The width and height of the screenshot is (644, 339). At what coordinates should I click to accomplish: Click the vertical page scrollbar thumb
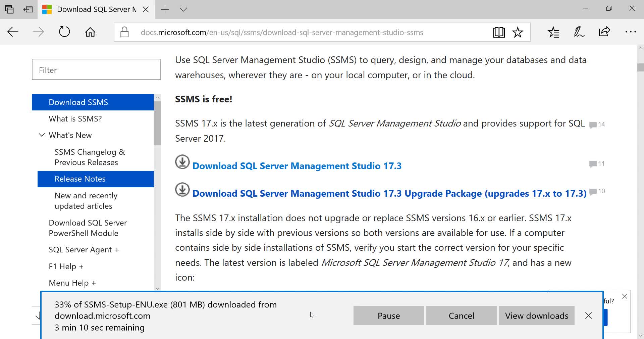coord(640,67)
